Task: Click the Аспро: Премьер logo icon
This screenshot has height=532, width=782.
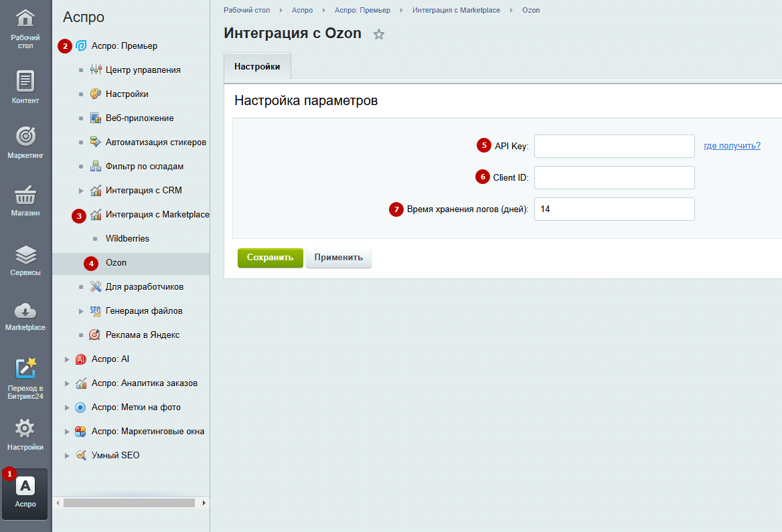Action: [x=81, y=46]
